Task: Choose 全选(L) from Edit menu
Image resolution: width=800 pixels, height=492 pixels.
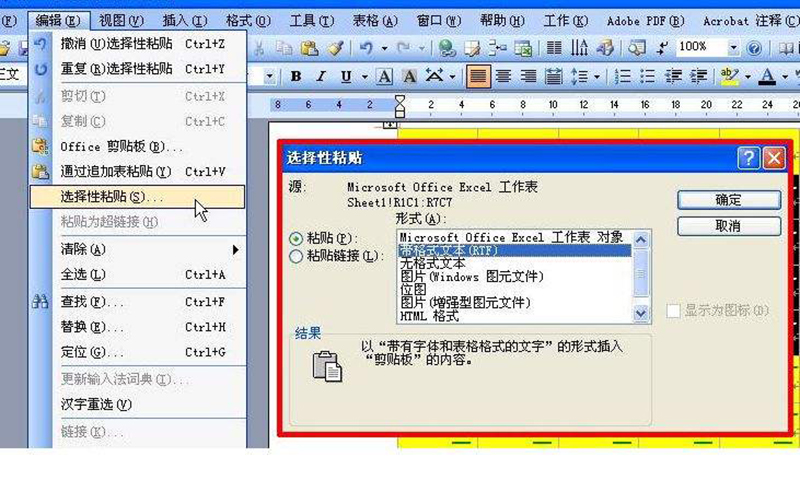Action: click(x=137, y=275)
